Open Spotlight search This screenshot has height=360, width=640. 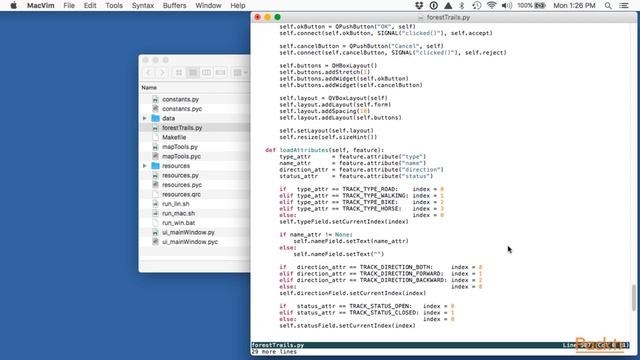pos(608,6)
